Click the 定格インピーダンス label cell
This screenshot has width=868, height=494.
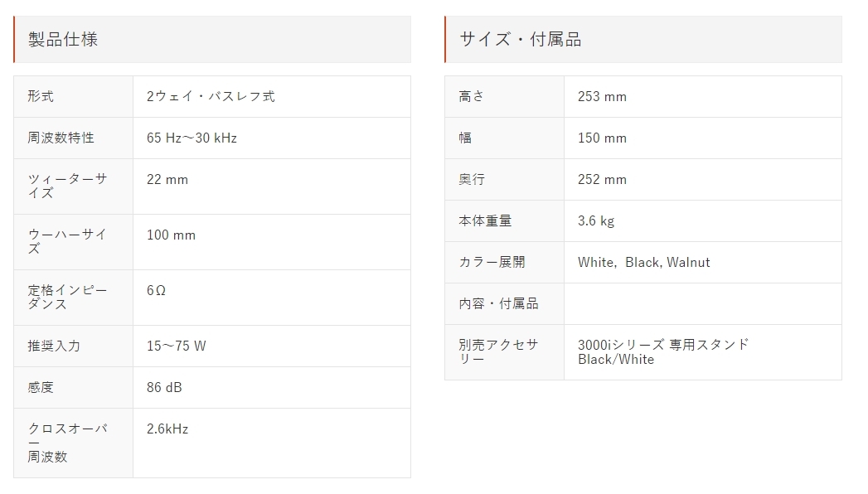73,297
